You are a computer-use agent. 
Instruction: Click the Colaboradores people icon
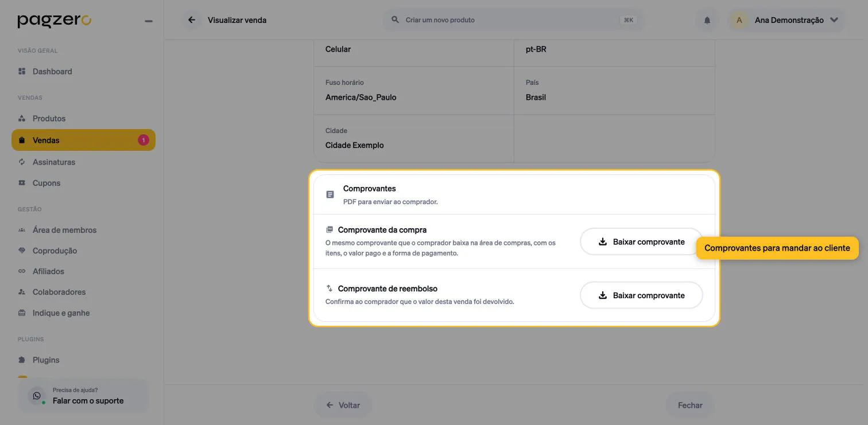tap(22, 292)
